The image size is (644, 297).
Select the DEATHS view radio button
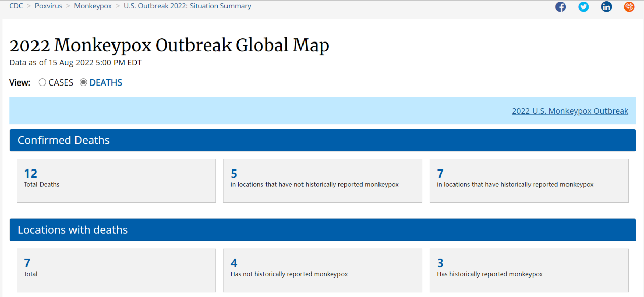point(83,82)
